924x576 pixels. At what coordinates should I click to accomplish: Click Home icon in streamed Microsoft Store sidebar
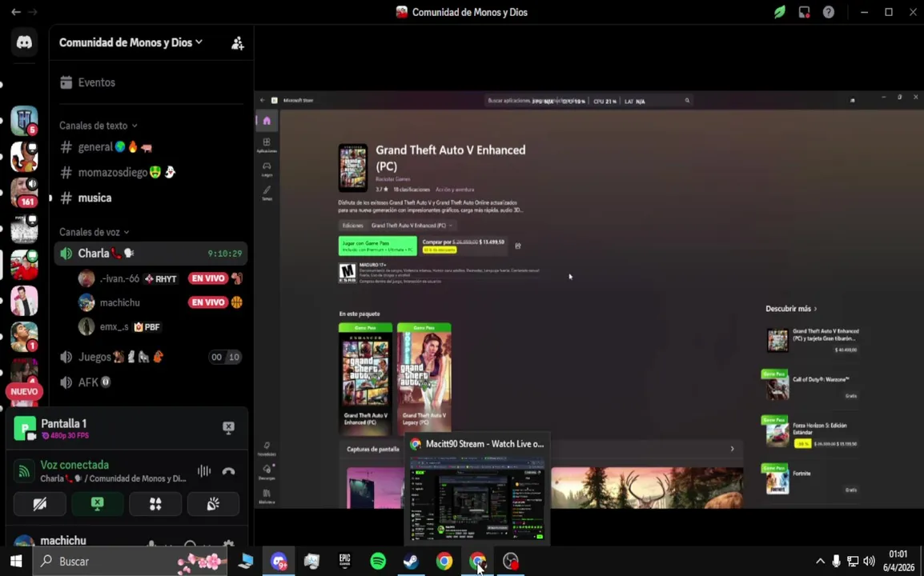[267, 121]
